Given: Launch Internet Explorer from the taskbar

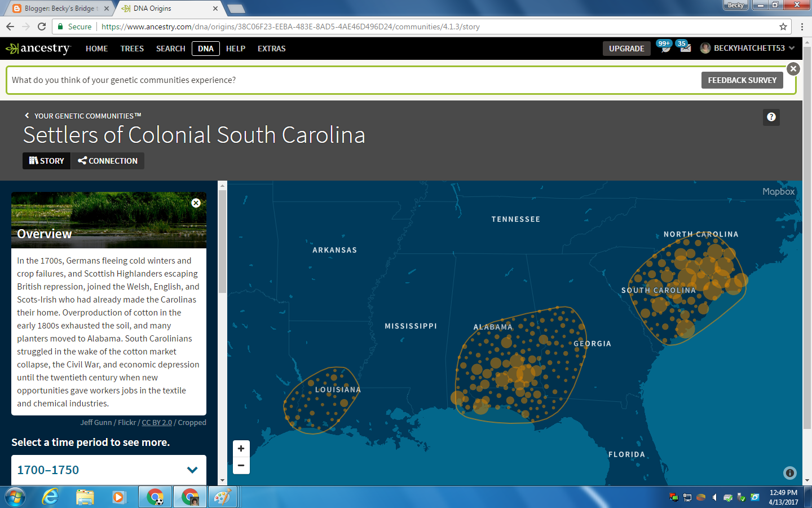Looking at the screenshot, I should pyautogui.click(x=50, y=497).
